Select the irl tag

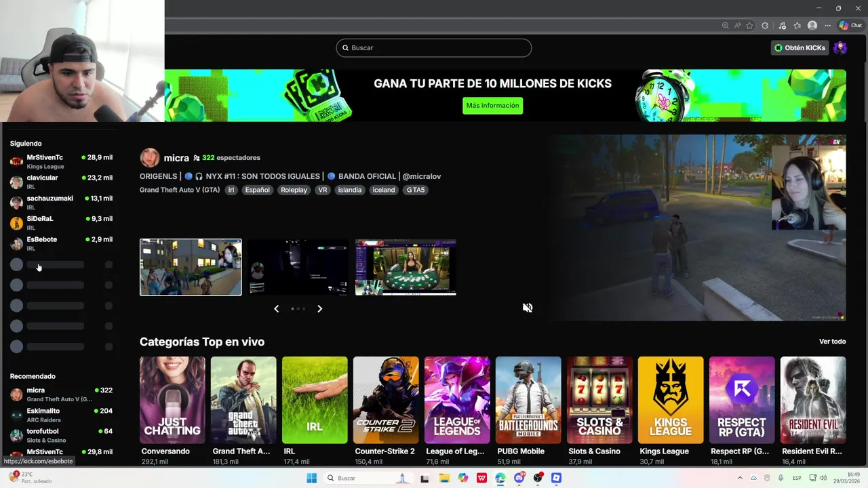coord(231,190)
